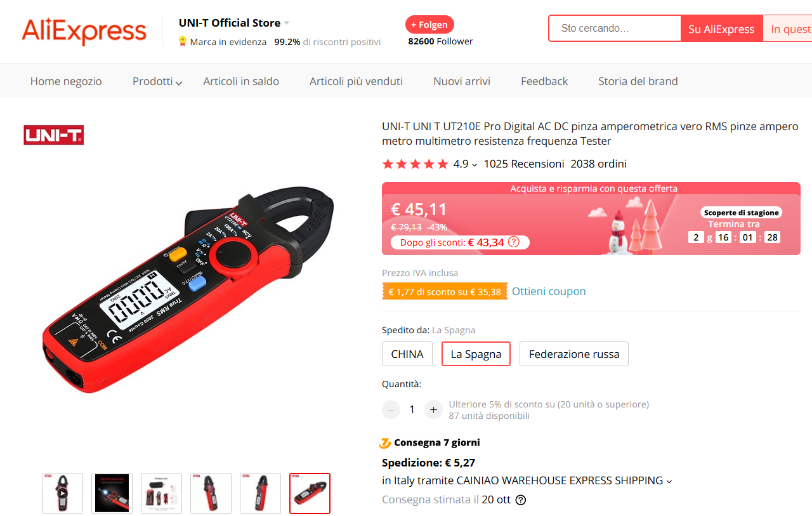Click the AliExpress logo
Viewport: 812px width, 516px height.
click(84, 32)
